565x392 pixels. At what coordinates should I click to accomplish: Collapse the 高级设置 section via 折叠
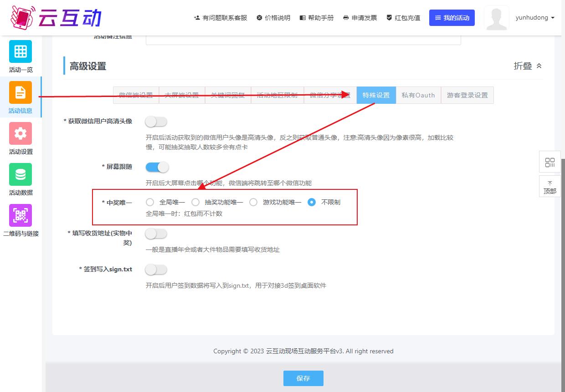(x=528, y=66)
